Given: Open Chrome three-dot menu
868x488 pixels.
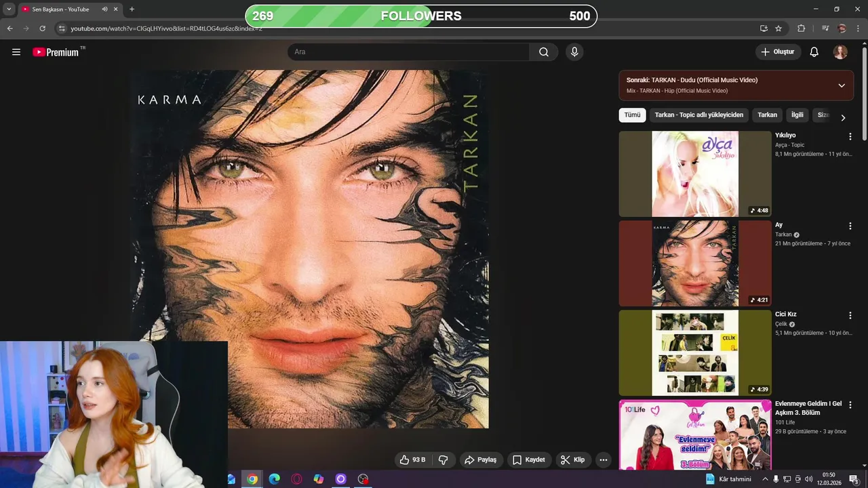Looking at the screenshot, I should [859, 28].
